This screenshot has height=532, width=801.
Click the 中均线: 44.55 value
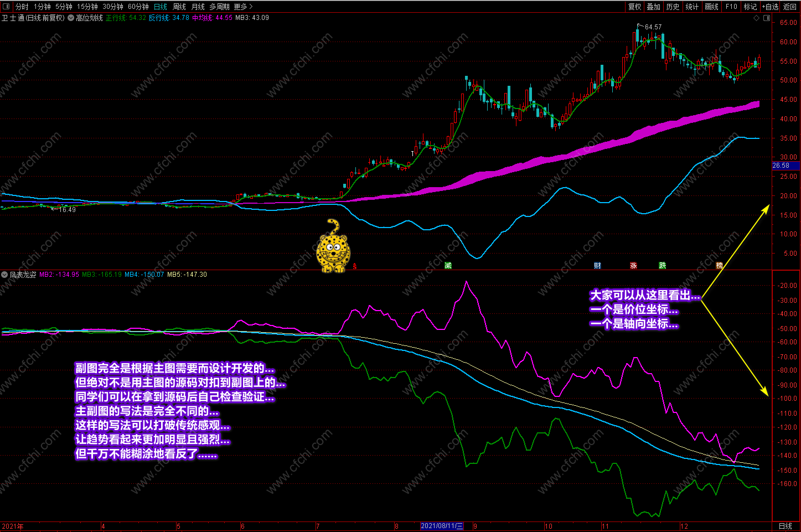pyautogui.click(x=212, y=18)
